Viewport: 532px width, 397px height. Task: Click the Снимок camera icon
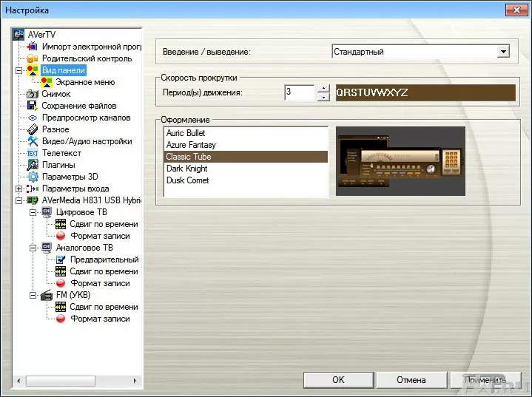tap(33, 94)
